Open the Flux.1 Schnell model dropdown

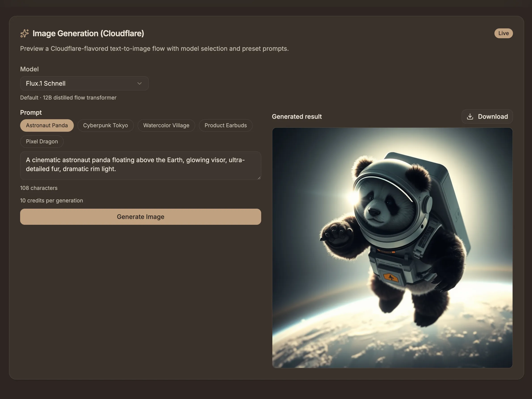tap(84, 83)
